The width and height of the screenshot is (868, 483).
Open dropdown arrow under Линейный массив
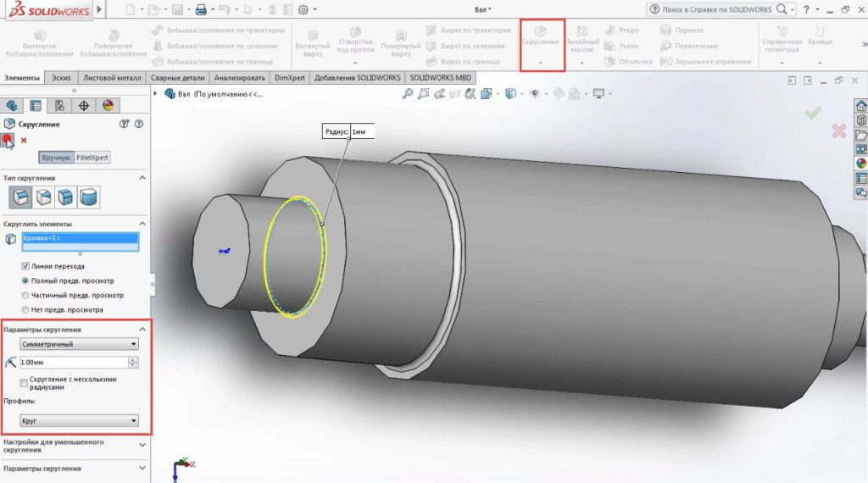tap(581, 63)
